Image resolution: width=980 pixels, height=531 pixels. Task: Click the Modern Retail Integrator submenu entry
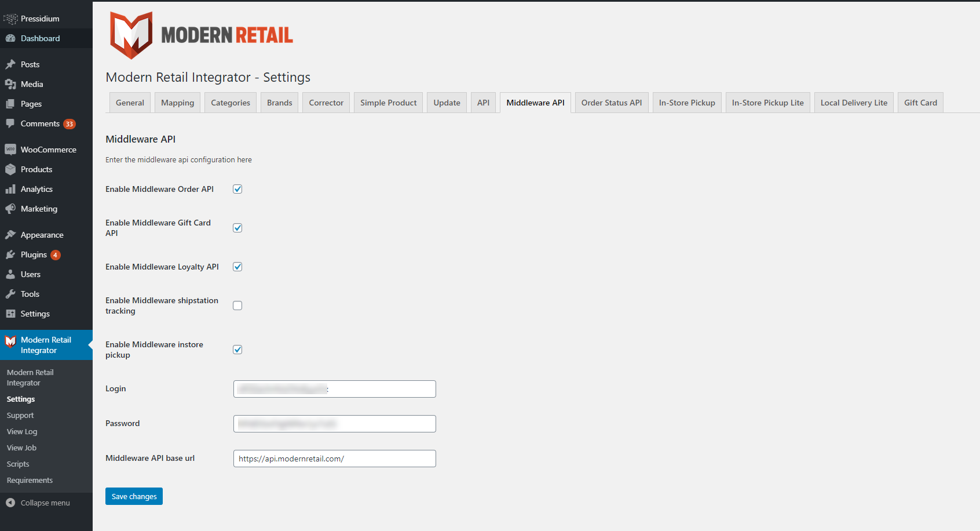(x=30, y=377)
